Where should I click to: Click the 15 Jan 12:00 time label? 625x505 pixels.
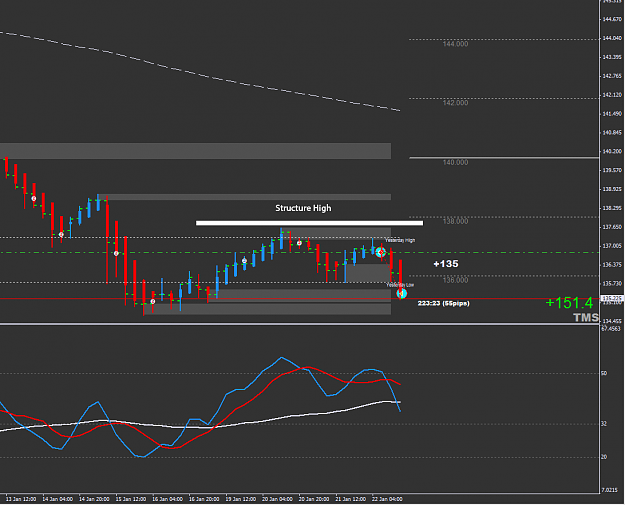click(131, 499)
